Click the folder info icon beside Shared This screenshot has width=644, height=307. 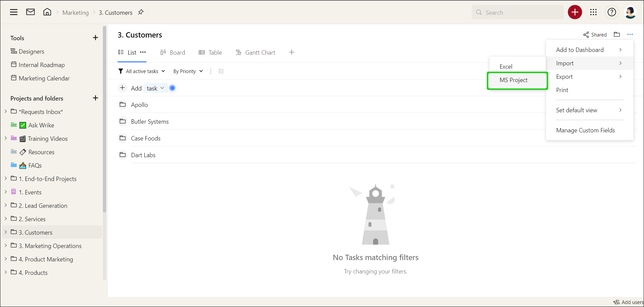coord(617,35)
